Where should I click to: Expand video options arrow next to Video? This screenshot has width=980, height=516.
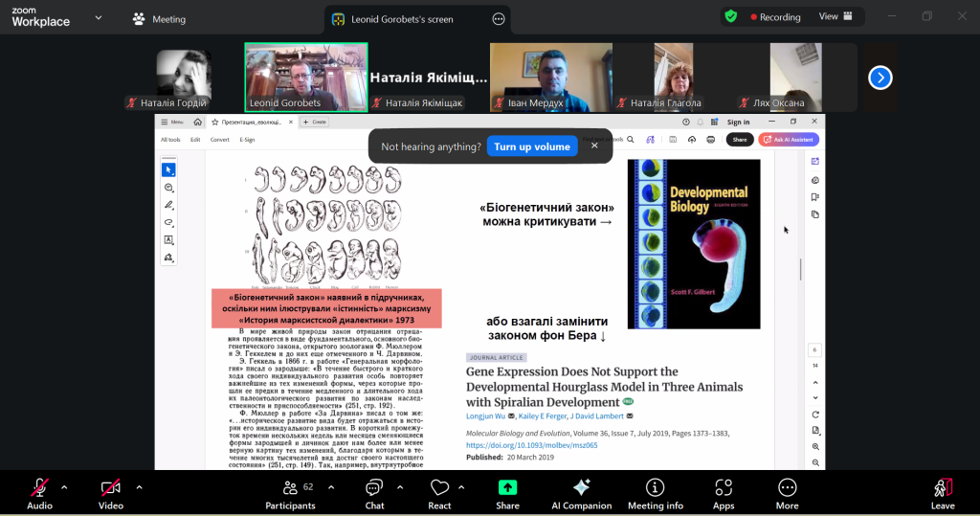(139, 486)
